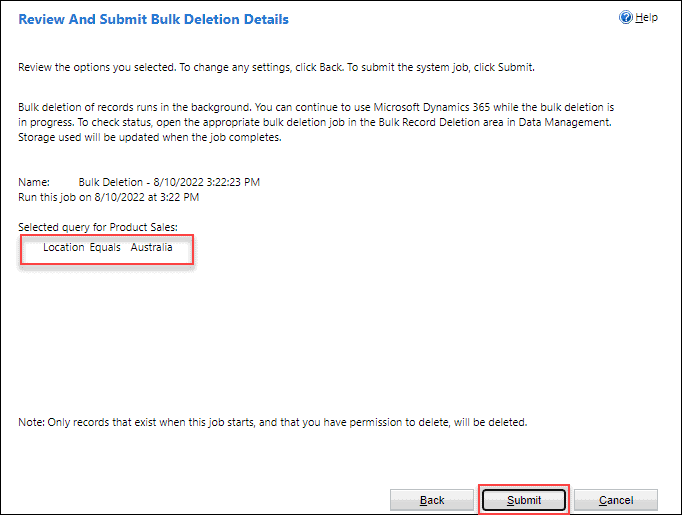Click the job name 'Bulk Deletion - 8/10/2022 3:22:23 PM'
This screenshot has height=515, width=682.
[x=169, y=182]
